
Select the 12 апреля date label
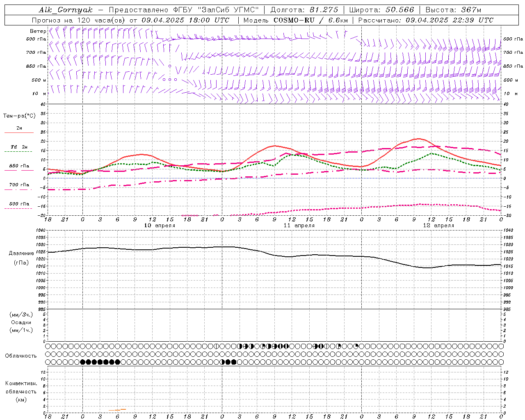pos(438,226)
